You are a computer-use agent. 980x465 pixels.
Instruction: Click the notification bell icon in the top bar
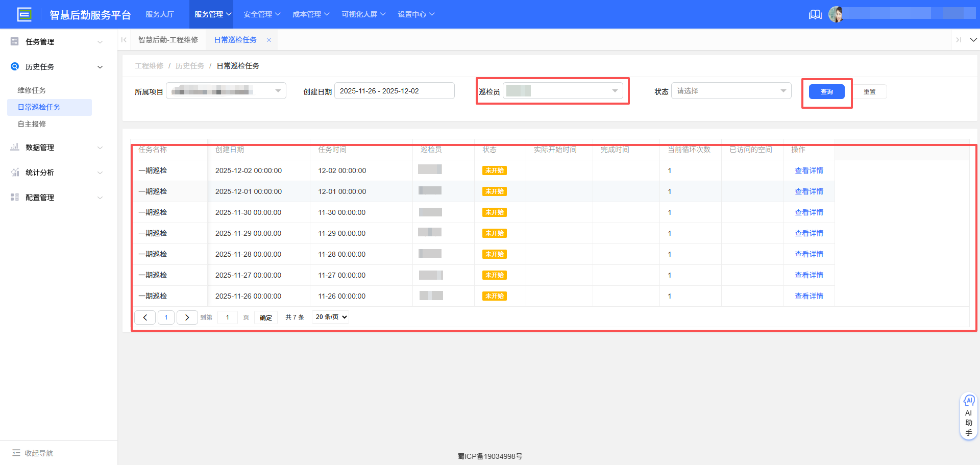pos(815,14)
